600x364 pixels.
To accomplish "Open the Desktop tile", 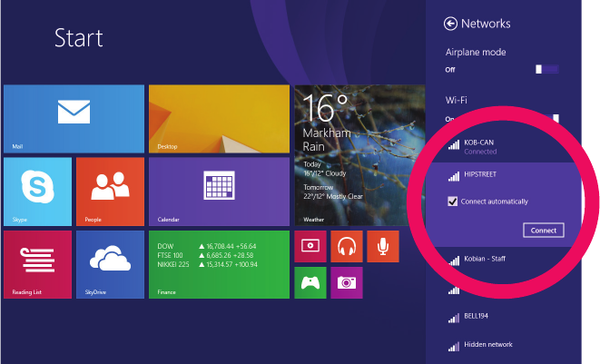I will tap(220, 119).
